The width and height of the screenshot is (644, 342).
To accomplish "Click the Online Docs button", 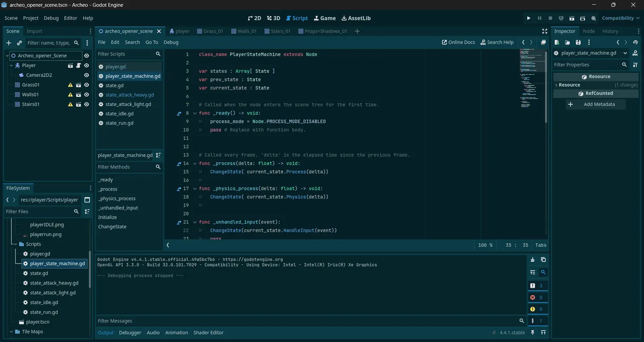I will [x=458, y=42].
